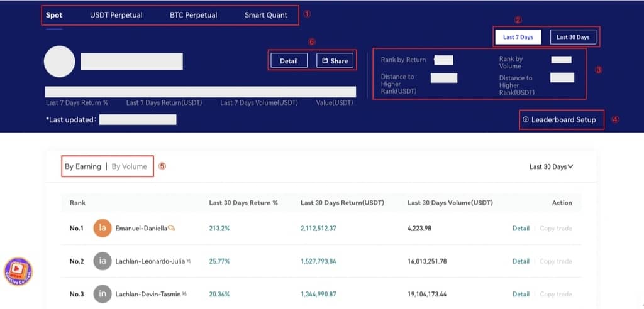Click Copy trade for No.2 trader
The width and height of the screenshot is (644, 309).
click(x=555, y=261)
